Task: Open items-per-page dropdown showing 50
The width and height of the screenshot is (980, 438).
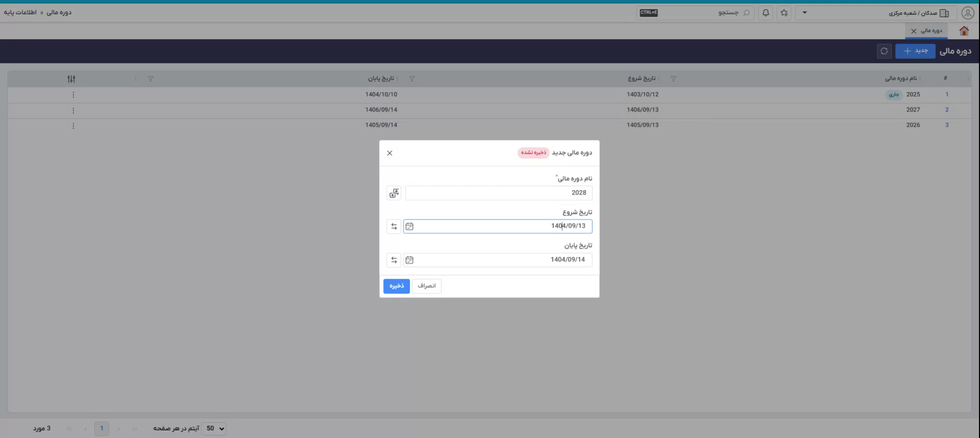Action: click(x=214, y=429)
